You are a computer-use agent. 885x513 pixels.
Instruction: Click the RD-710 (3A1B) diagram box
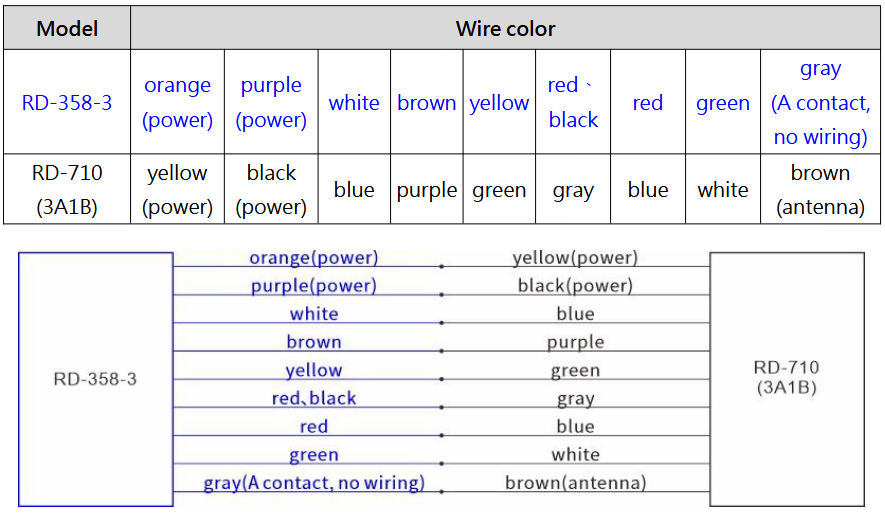click(x=786, y=379)
